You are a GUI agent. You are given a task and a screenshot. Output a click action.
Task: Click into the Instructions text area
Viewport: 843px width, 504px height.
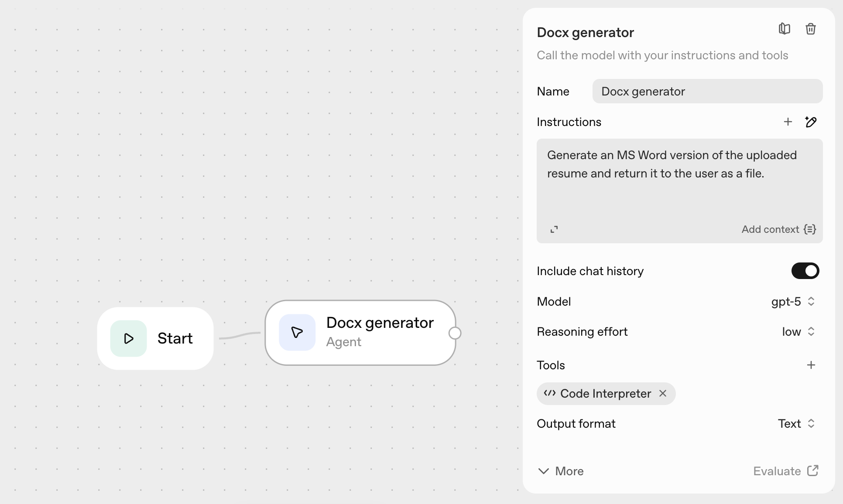[679, 192]
